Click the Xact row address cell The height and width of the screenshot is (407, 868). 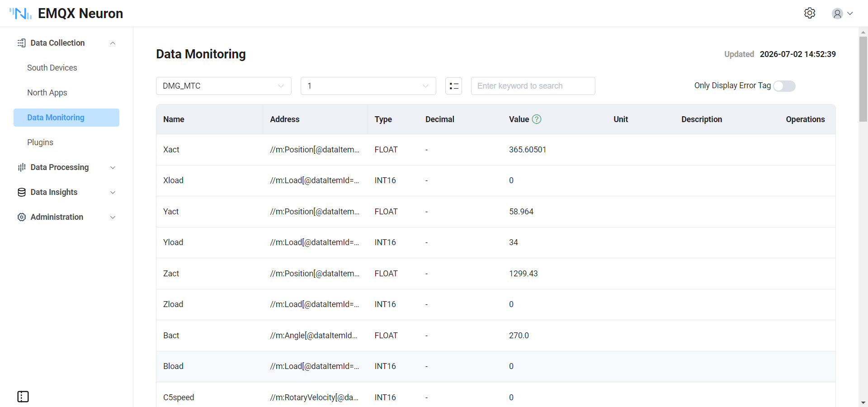coord(315,150)
